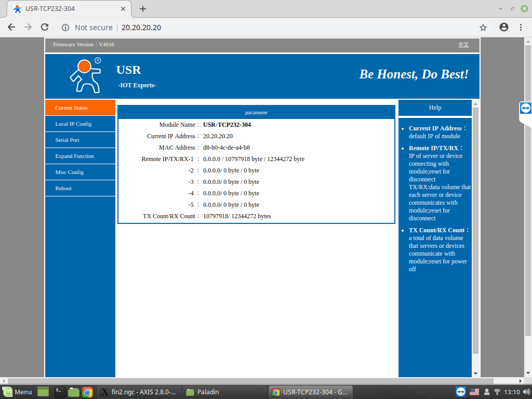Click TX Count/RX Count value

tap(237, 216)
